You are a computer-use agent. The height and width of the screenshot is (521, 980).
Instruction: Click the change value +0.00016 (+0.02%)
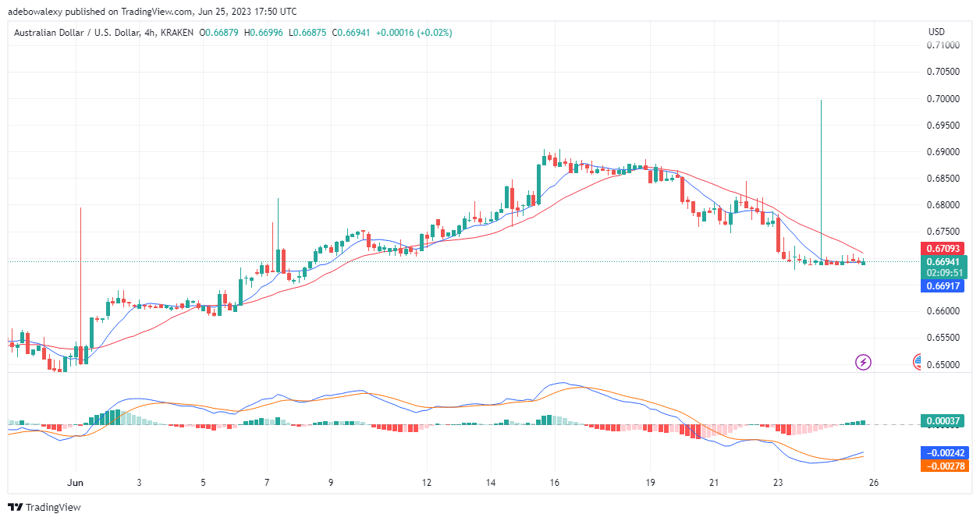[414, 33]
